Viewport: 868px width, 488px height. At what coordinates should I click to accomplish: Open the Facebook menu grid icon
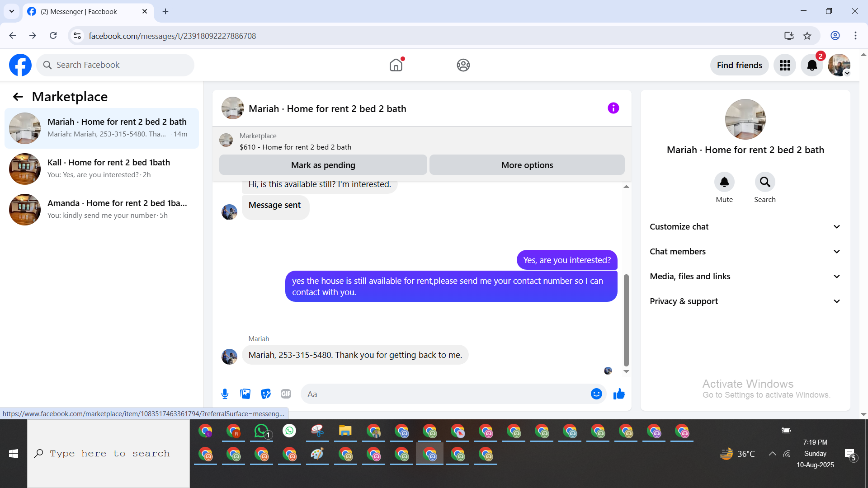pos(785,66)
